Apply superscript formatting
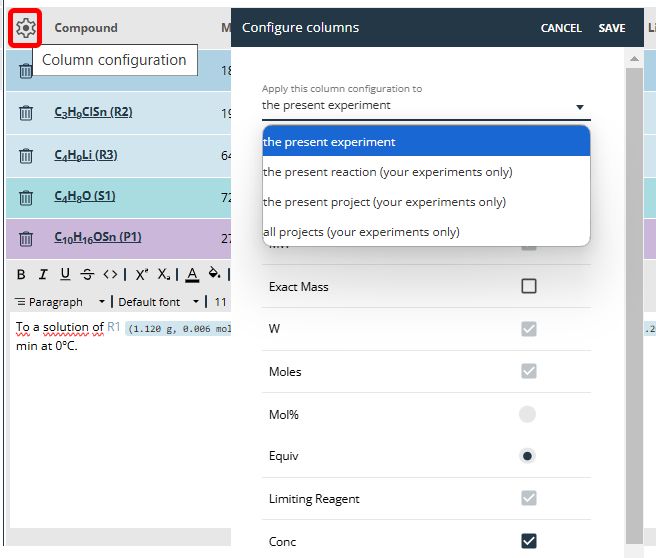This screenshot has height=558, width=656. (x=141, y=274)
